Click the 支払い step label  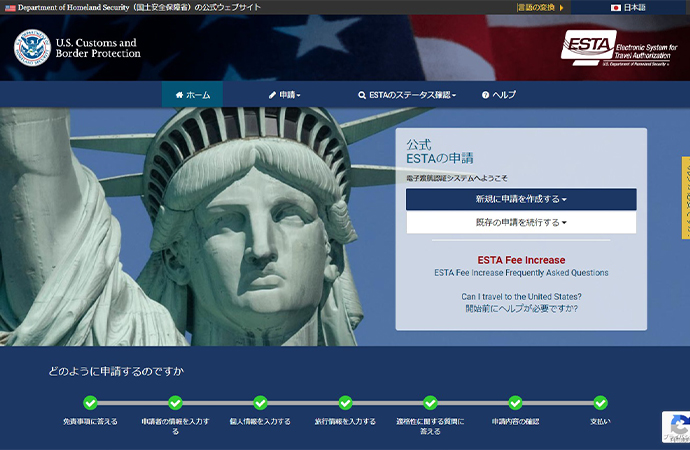(x=600, y=421)
